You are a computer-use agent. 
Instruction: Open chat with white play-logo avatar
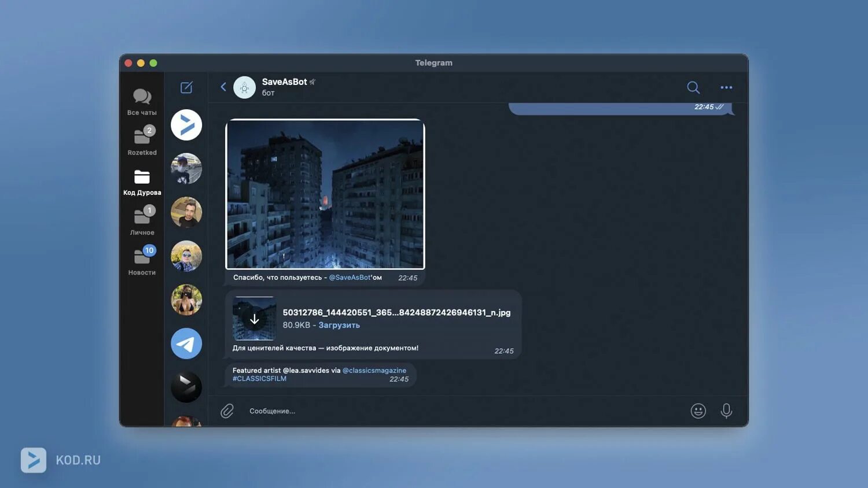click(186, 125)
